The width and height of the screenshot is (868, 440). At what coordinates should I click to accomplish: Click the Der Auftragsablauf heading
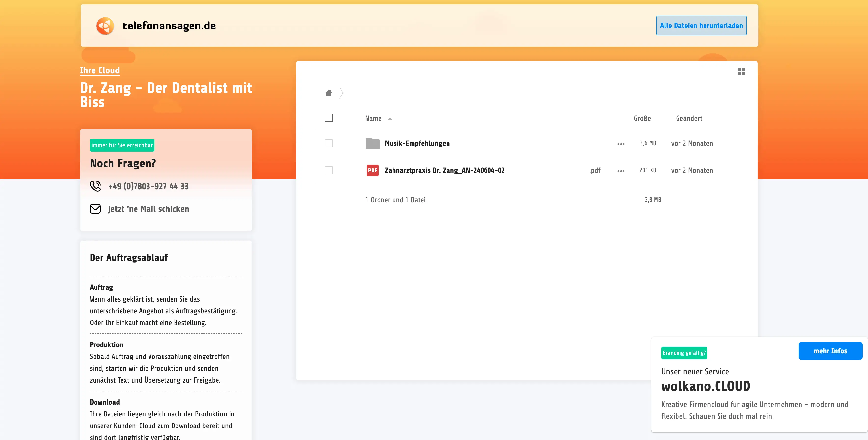point(129,258)
